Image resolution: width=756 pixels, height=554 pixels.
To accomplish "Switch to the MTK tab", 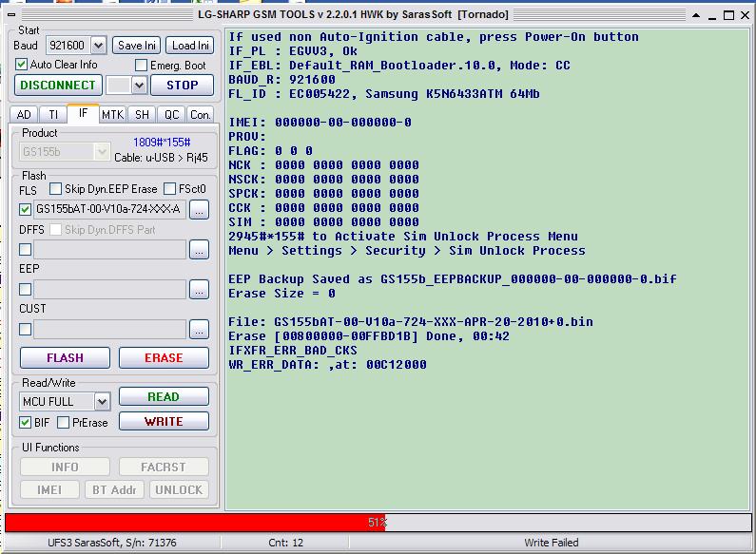I will tap(112, 115).
